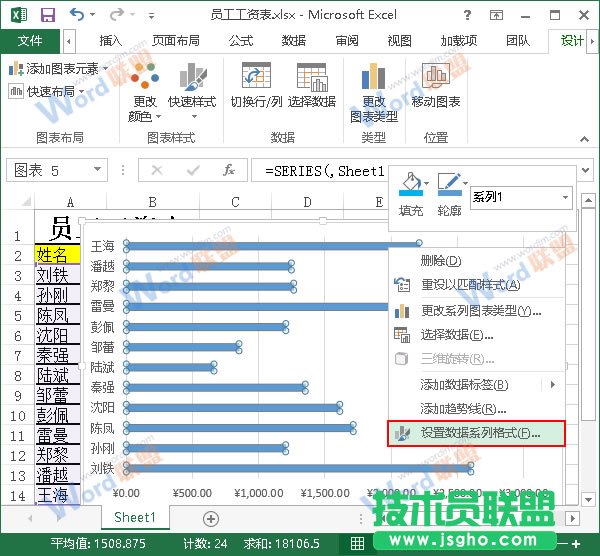Image resolution: width=600 pixels, height=556 pixels.
Task: Add a new sheet with plus button
Action: click(211, 519)
